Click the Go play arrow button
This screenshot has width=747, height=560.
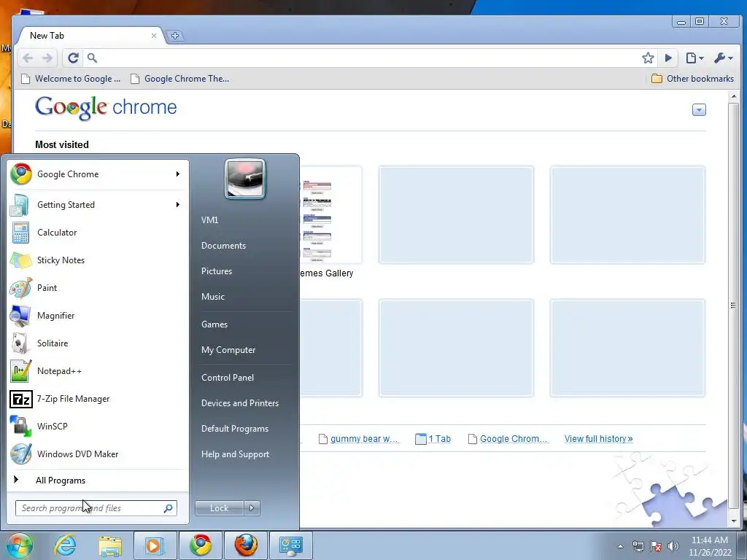tap(668, 58)
